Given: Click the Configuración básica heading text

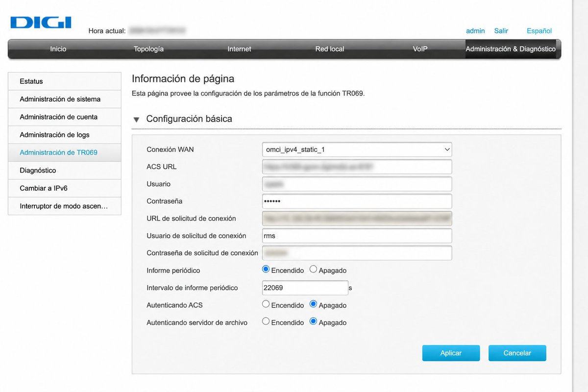Looking at the screenshot, I should tap(189, 119).
